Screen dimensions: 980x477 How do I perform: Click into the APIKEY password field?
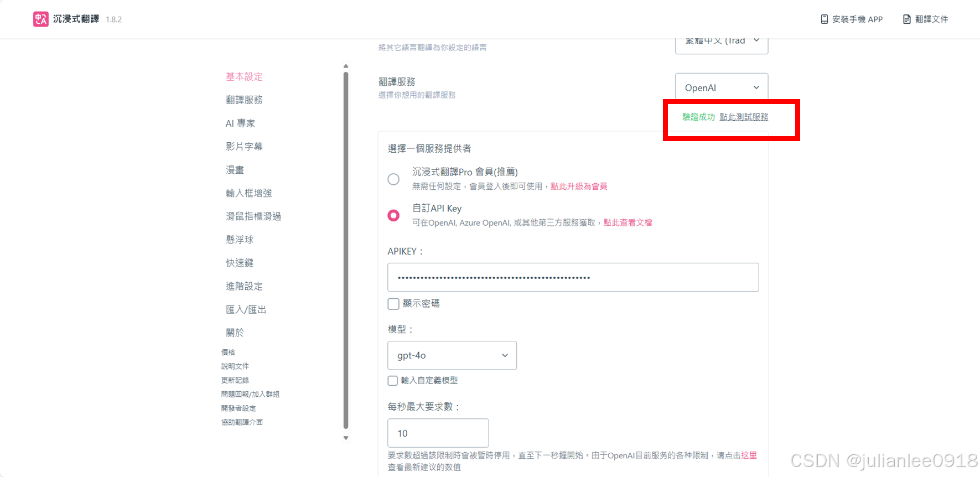coord(573,277)
